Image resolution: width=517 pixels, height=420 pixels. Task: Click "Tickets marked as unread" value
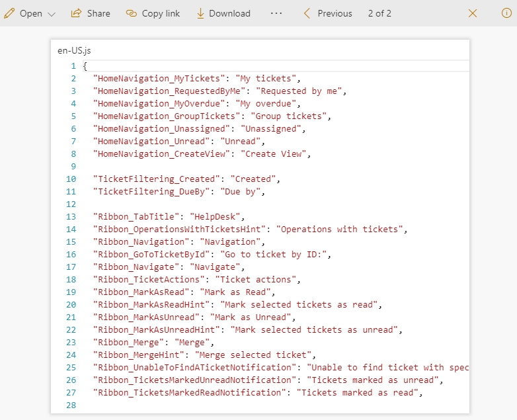coord(373,380)
